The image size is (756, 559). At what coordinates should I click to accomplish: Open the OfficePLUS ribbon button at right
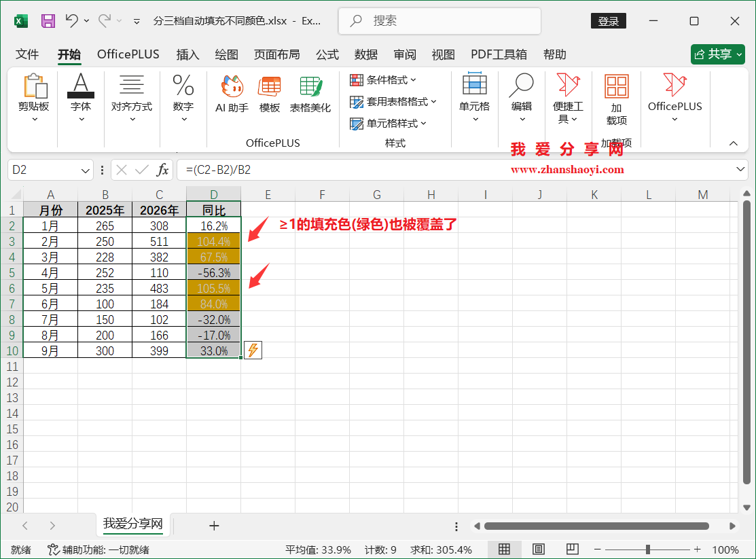pyautogui.click(x=675, y=98)
